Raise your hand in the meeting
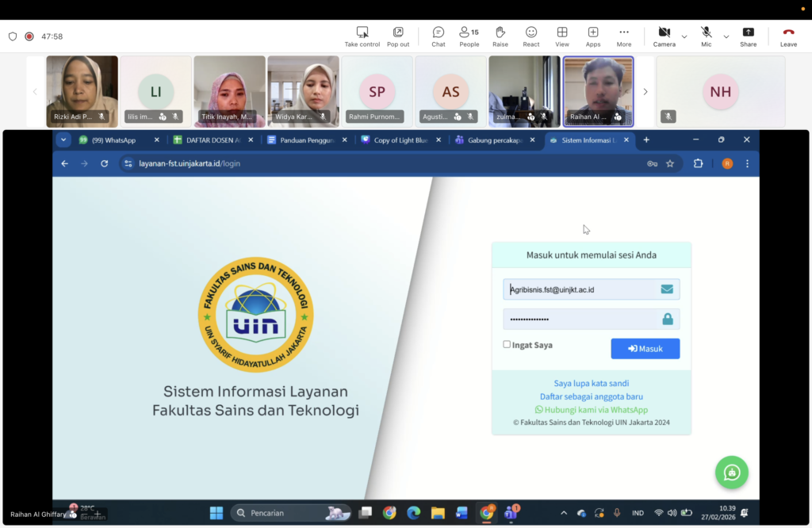812x528 pixels. coord(500,36)
